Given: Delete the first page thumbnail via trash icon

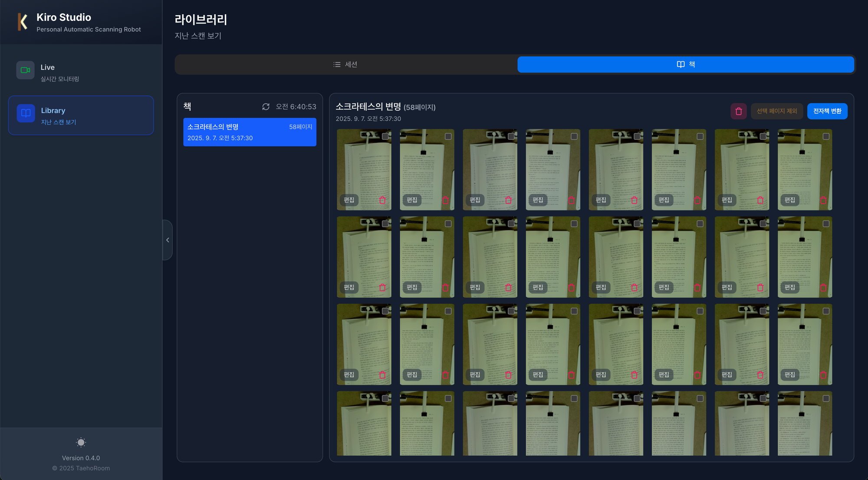Looking at the screenshot, I should pos(382,200).
